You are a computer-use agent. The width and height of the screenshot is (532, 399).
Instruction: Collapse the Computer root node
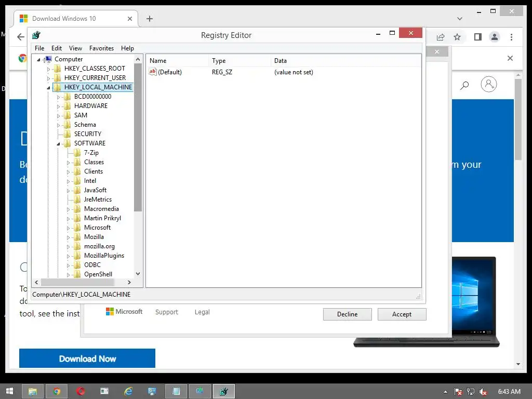point(38,60)
